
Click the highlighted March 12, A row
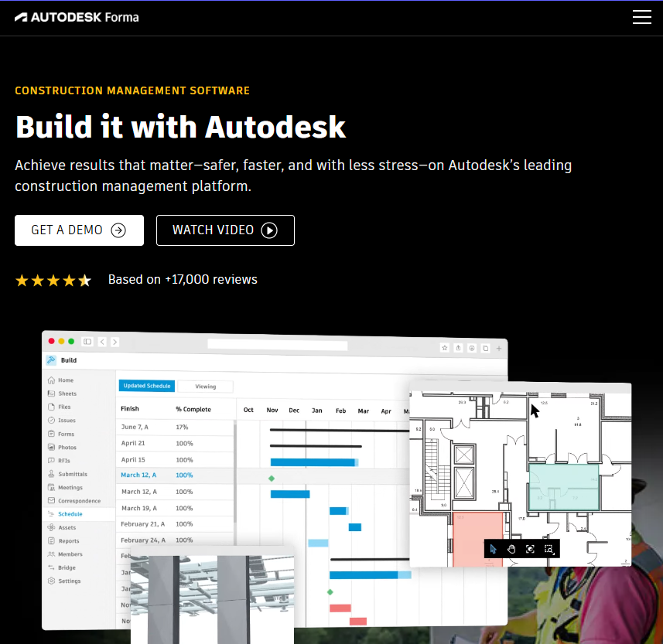pos(175,475)
